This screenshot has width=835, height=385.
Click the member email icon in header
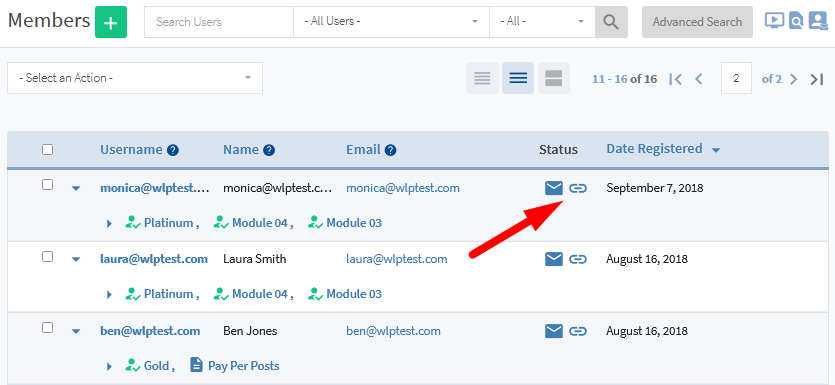[x=817, y=21]
